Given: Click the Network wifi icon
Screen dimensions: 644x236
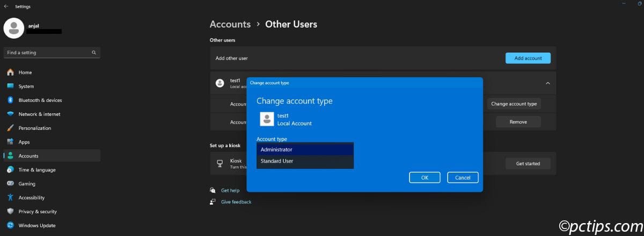Looking at the screenshot, I should tap(10, 114).
